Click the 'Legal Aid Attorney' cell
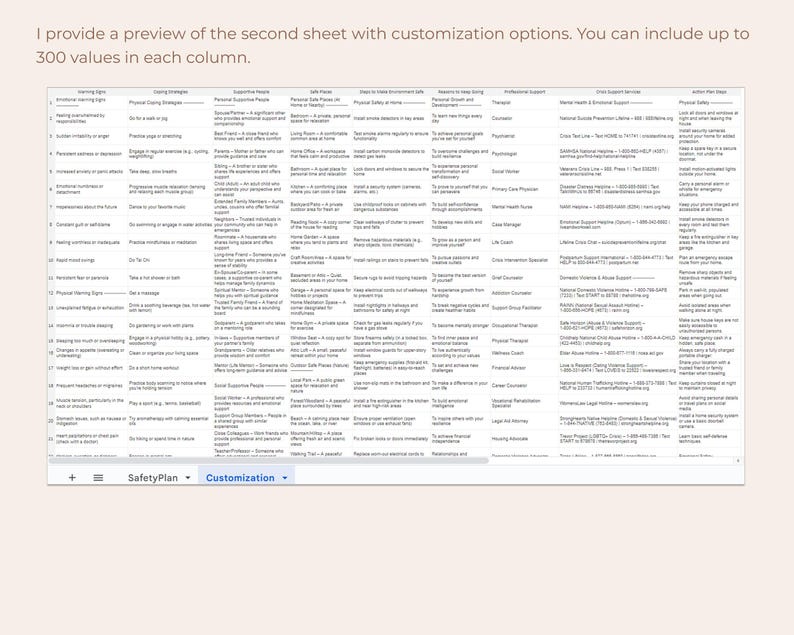The width and height of the screenshot is (794, 635). (x=525, y=421)
